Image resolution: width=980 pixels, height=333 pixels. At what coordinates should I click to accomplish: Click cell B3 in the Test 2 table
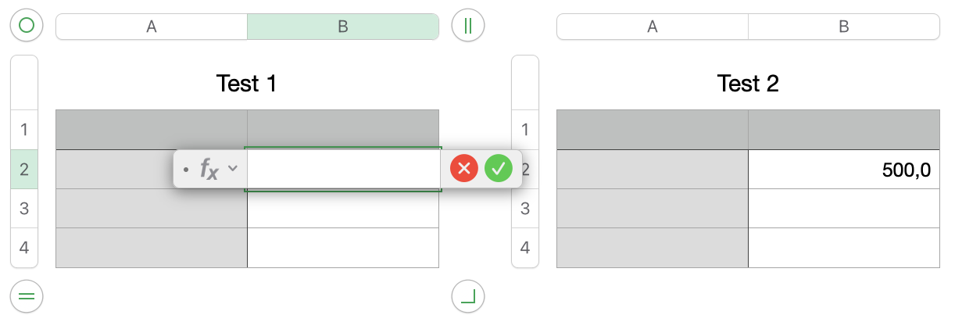point(843,209)
